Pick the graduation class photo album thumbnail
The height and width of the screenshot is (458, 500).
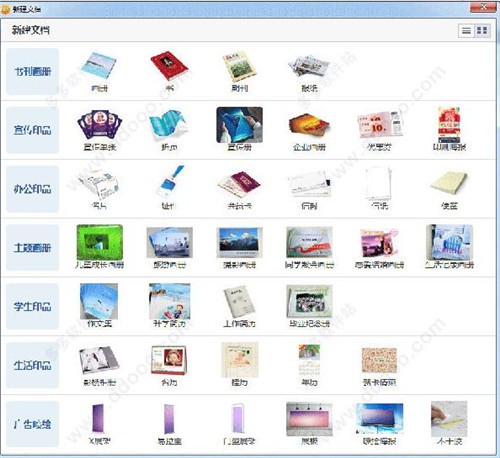[x=309, y=301]
